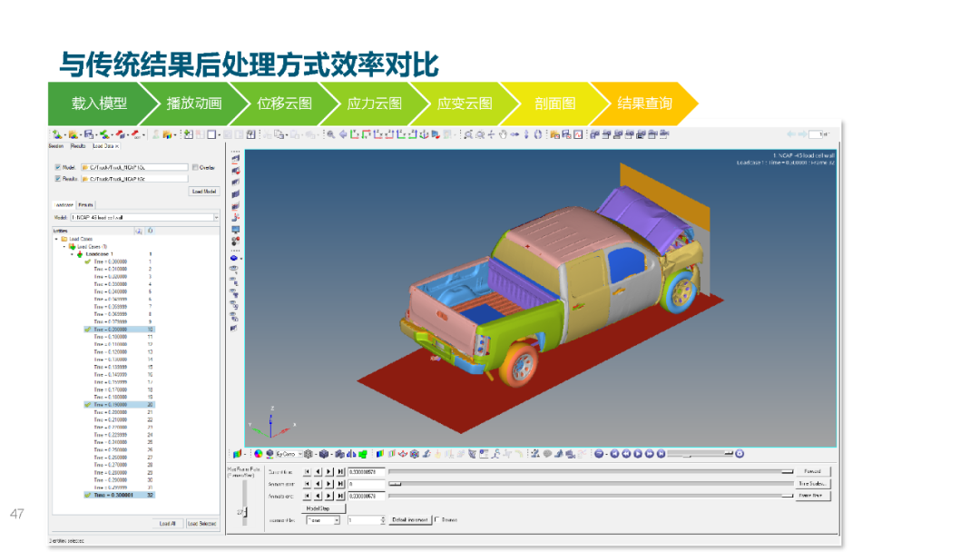Toggle the Results checkbox
This screenshot has width=980, height=552.
57,179
